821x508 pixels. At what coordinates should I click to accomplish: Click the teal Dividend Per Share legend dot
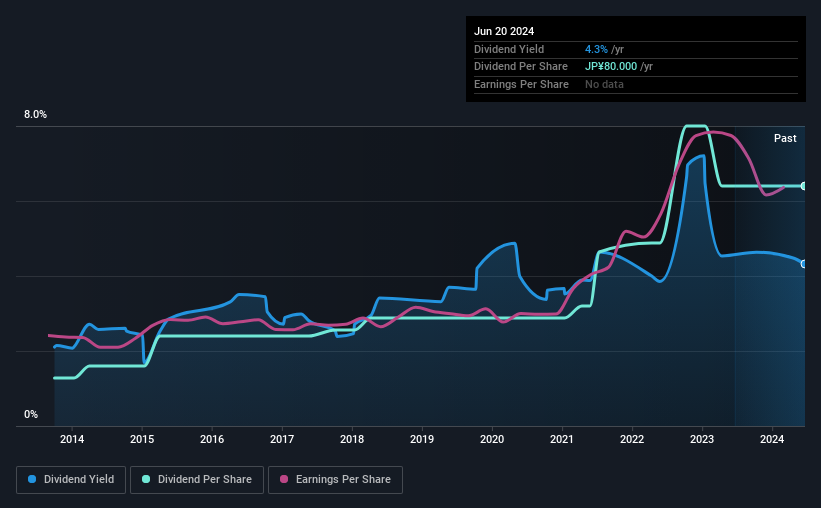146,480
